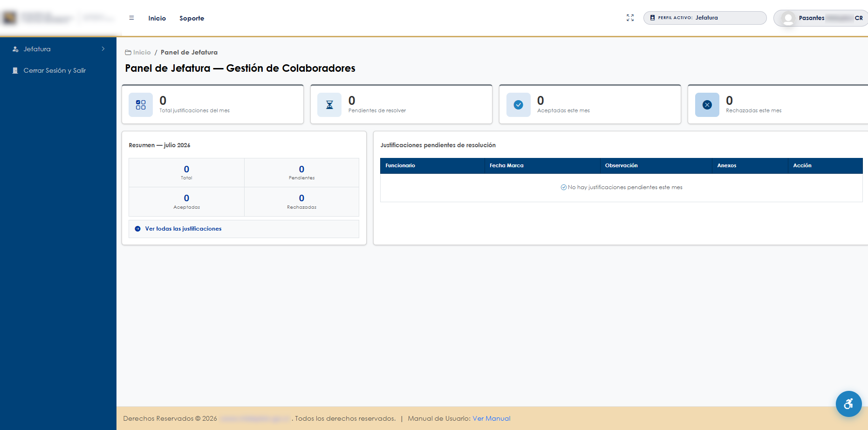Image resolution: width=868 pixels, height=430 pixels.
Task: Open the Perfil Activo Jefatura selector
Action: tap(704, 18)
